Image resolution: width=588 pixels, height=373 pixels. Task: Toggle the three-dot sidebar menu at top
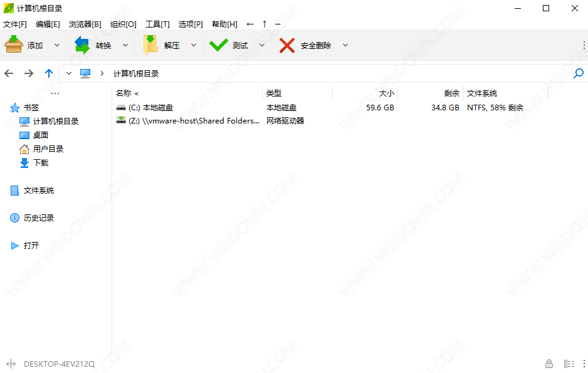pos(55,93)
